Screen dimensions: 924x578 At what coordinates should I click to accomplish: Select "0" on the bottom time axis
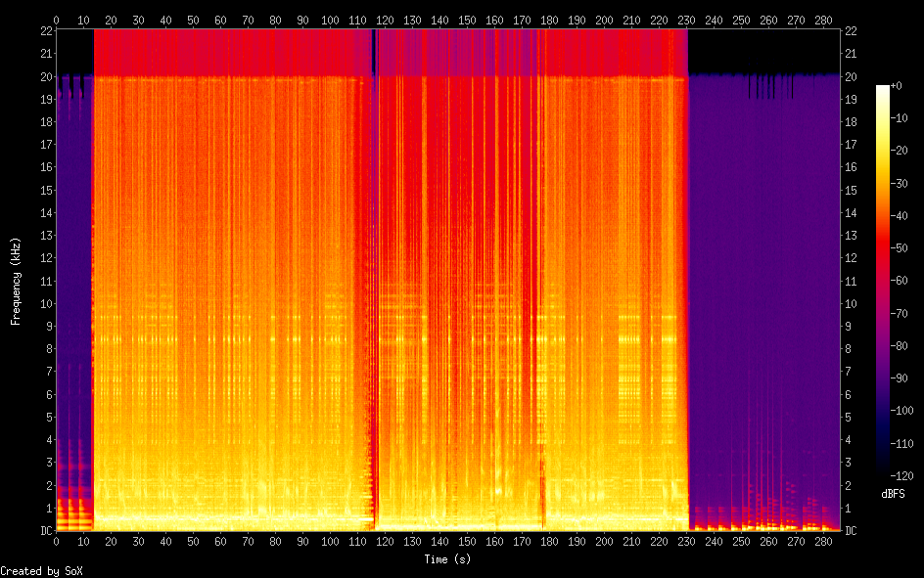pyautogui.click(x=57, y=542)
